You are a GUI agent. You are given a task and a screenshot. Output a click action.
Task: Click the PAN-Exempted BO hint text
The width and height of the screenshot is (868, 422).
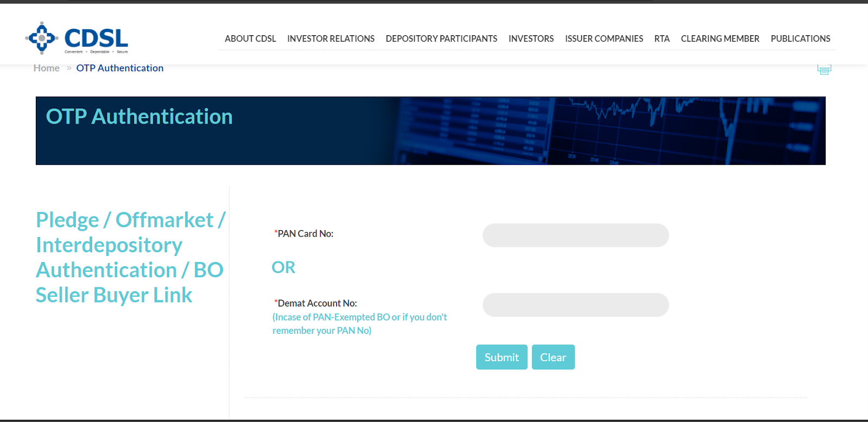(x=359, y=324)
